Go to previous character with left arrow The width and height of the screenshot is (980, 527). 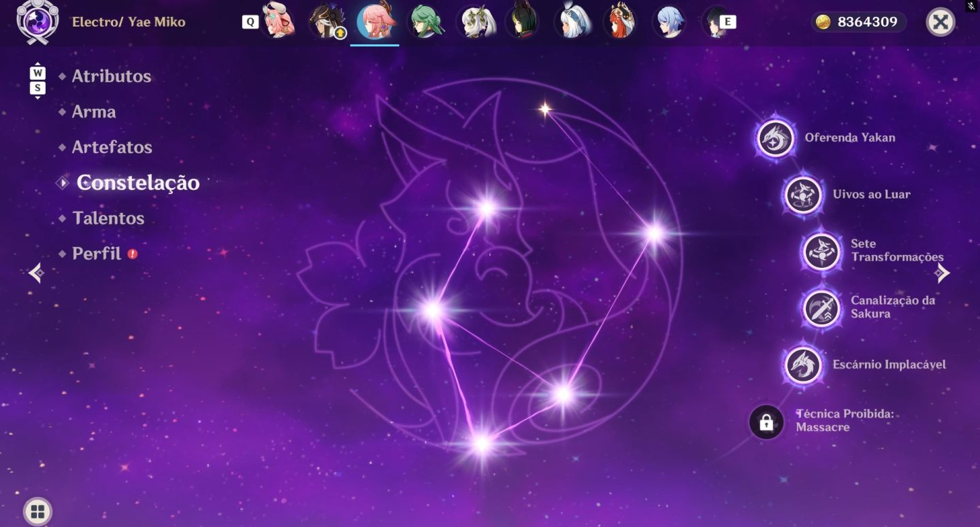tap(36, 273)
